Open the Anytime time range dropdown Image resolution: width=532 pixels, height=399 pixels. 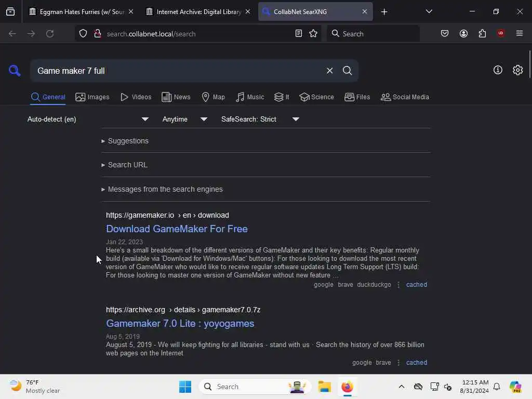click(x=184, y=119)
